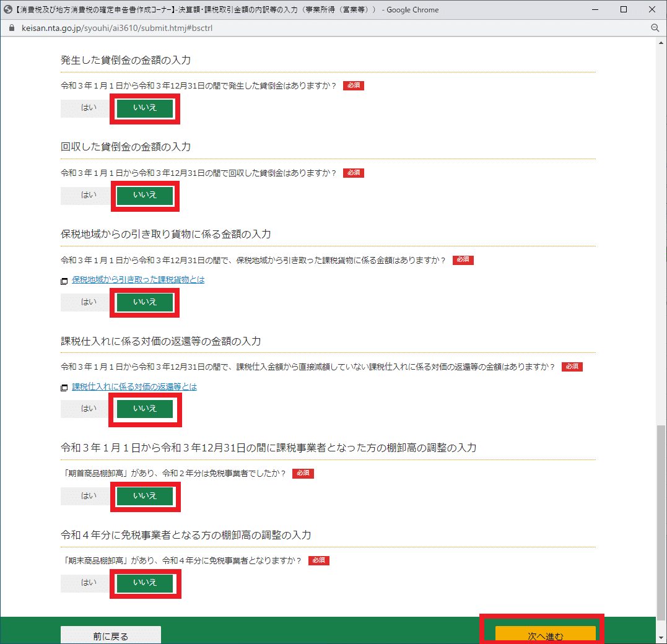This screenshot has width=667, height=644.
Task: Click the 必須 badge of 期首商品棚卸高 question
Action: [x=303, y=474]
